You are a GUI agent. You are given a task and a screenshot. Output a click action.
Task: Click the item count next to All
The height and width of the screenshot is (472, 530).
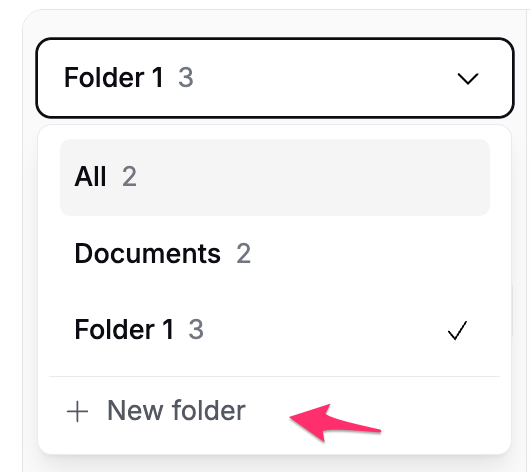coord(129,176)
